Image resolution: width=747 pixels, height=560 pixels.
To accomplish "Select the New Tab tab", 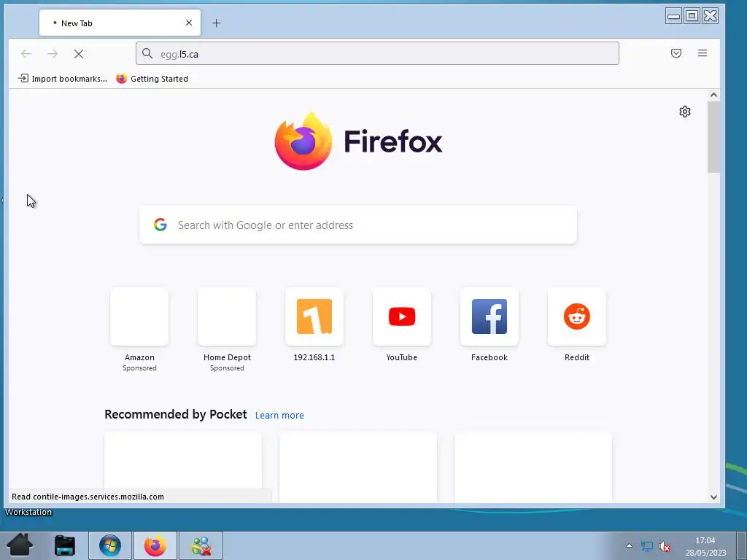I will (120, 23).
